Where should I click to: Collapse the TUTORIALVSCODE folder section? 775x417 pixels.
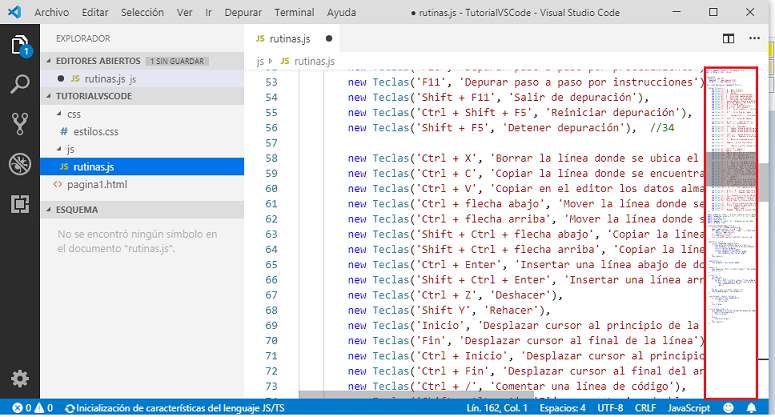tap(48, 96)
